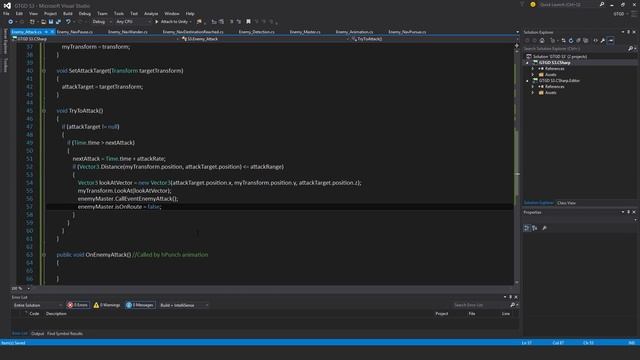640x360 pixels.
Task: Click the Navigate Backward icon in the toolbar
Action: coord(11,22)
